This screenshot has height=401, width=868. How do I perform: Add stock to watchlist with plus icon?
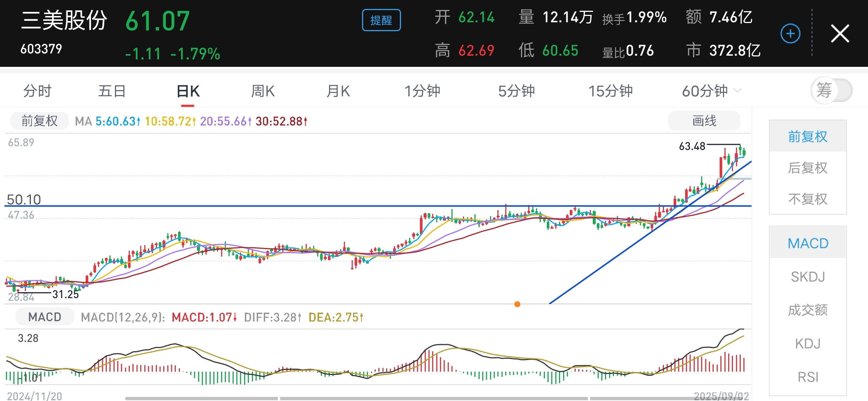click(790, 34)
